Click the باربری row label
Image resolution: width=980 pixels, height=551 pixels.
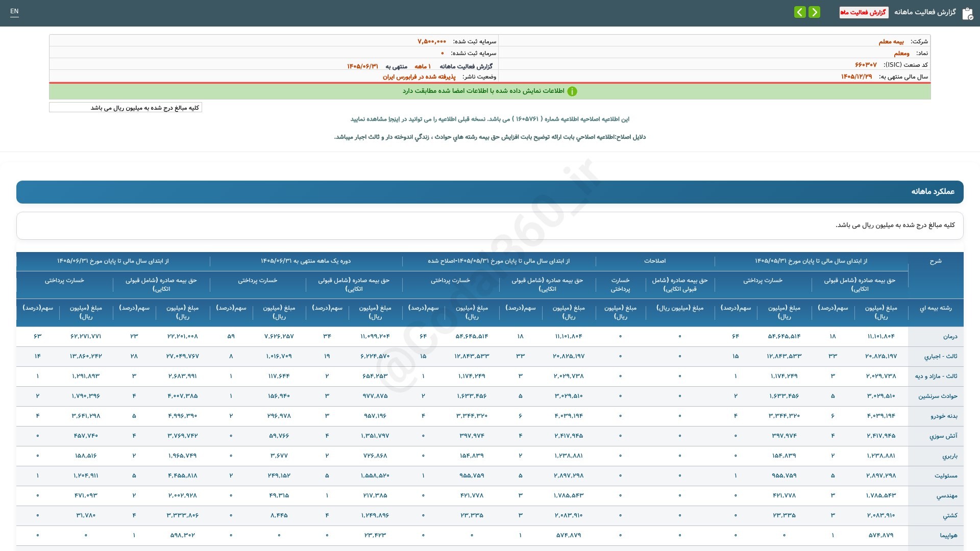coord(950,456)
